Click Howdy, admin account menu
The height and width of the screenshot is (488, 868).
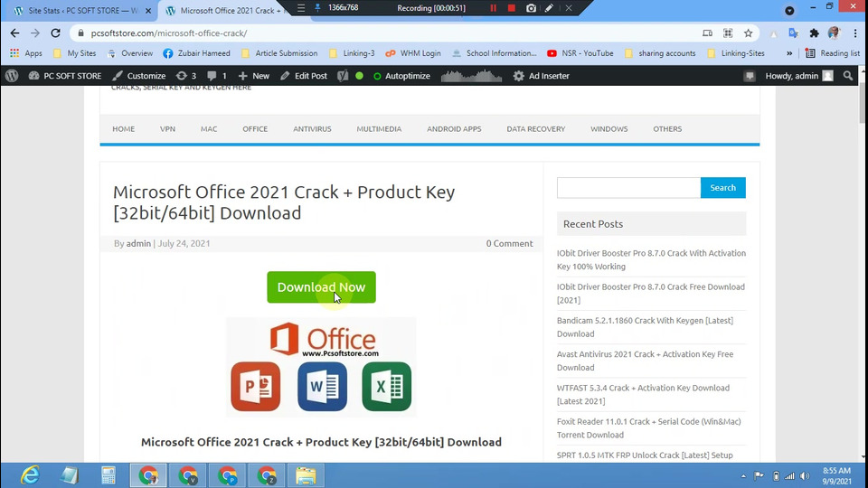click(798, 76)
